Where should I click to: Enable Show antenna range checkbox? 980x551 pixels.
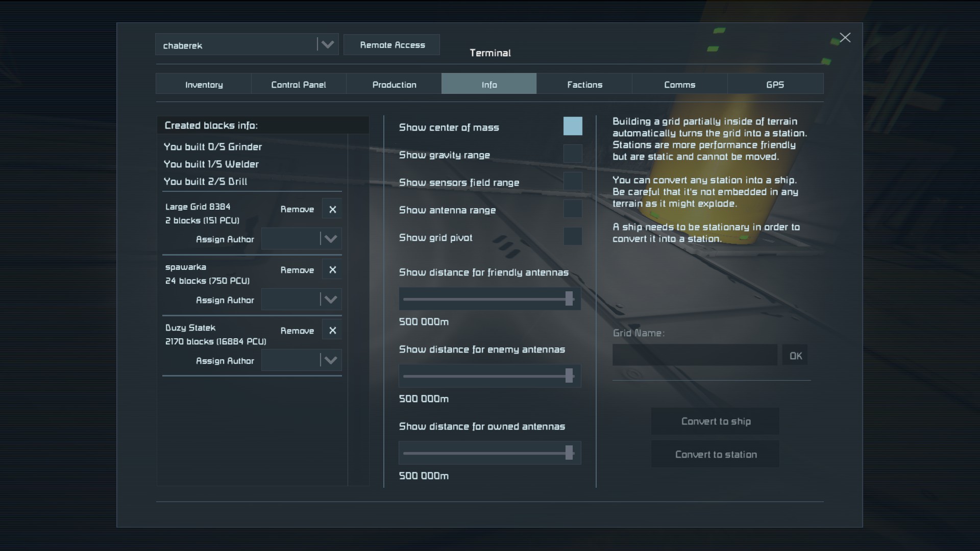pos(572,209)
